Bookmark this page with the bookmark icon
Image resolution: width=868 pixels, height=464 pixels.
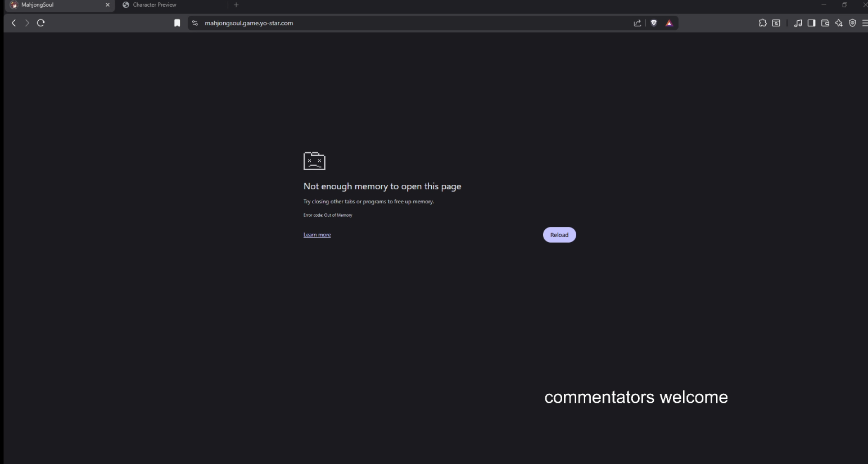coord(177,23)
